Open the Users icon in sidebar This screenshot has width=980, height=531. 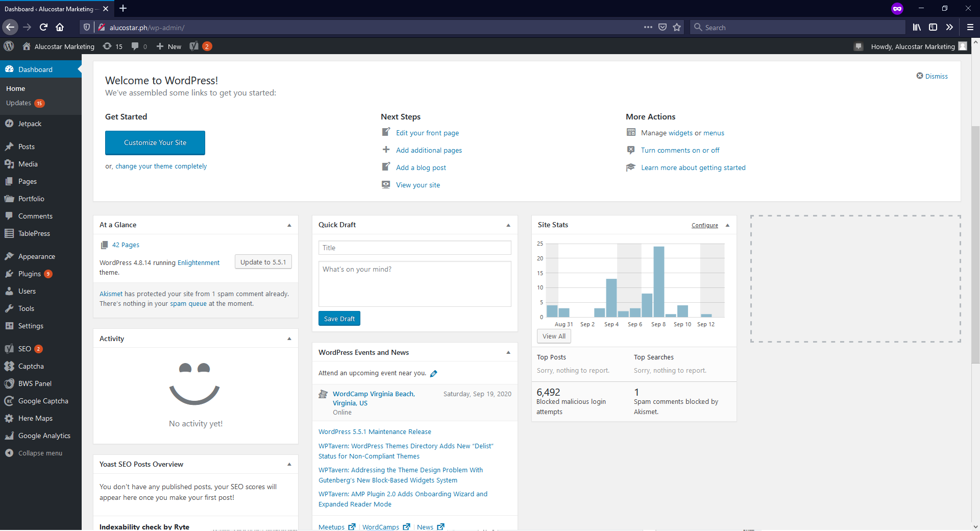9,291
